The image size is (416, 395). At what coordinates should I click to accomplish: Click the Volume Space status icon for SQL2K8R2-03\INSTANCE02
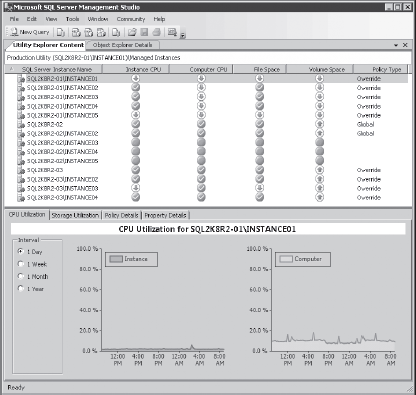point(319,179)
